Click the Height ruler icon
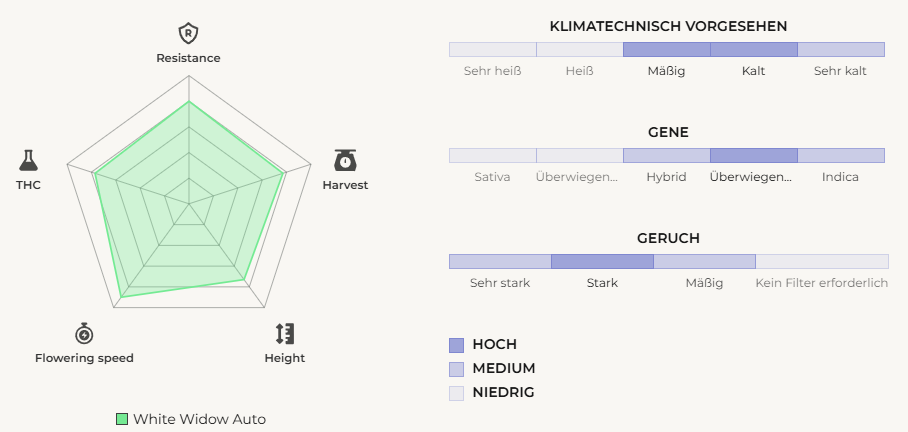This screenshot has height=432, width=908. (285, 333)
